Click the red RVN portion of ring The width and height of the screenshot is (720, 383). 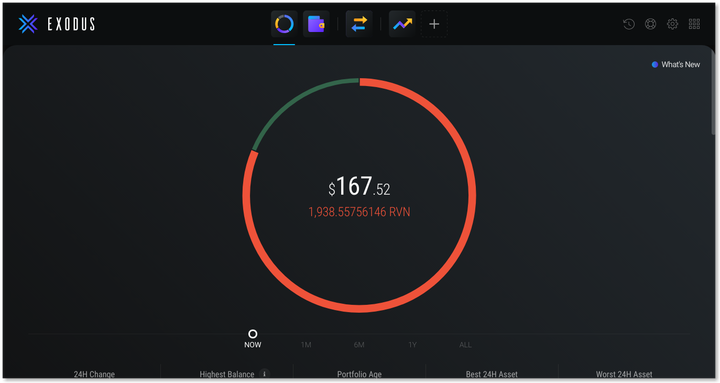coord(472,197)
